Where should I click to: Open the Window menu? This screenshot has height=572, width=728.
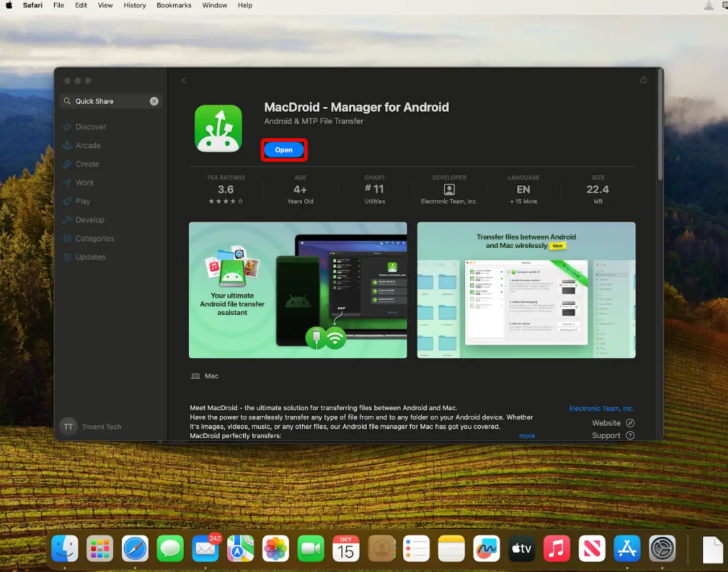pyautogui.click(x=214, y=6)
